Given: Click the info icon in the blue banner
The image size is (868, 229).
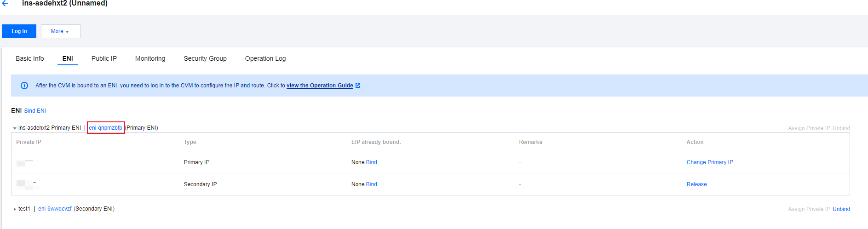Looking at the screenshot, I should pyautogui.click(x=24, y=86).
